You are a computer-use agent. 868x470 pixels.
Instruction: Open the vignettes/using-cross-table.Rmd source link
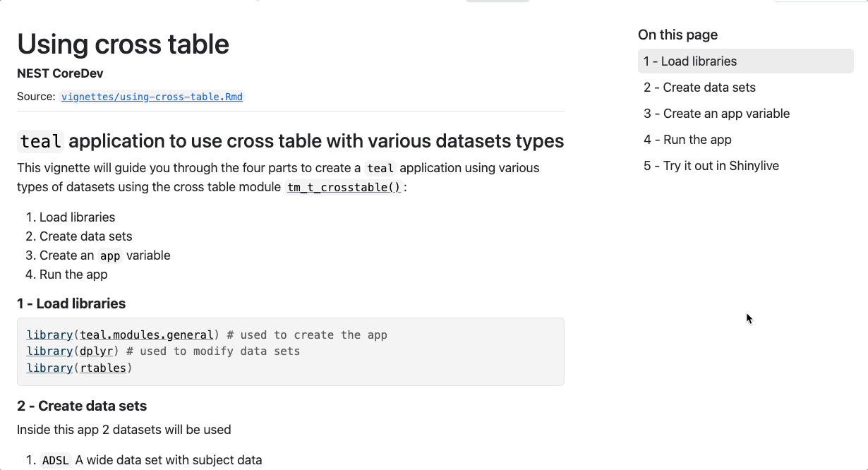click(x=152, y=97)
